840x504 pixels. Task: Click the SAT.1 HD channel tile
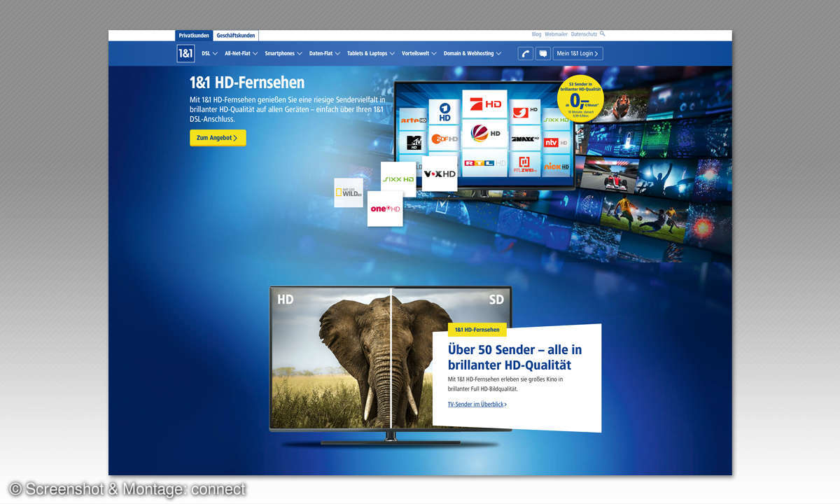click(484, 133)
